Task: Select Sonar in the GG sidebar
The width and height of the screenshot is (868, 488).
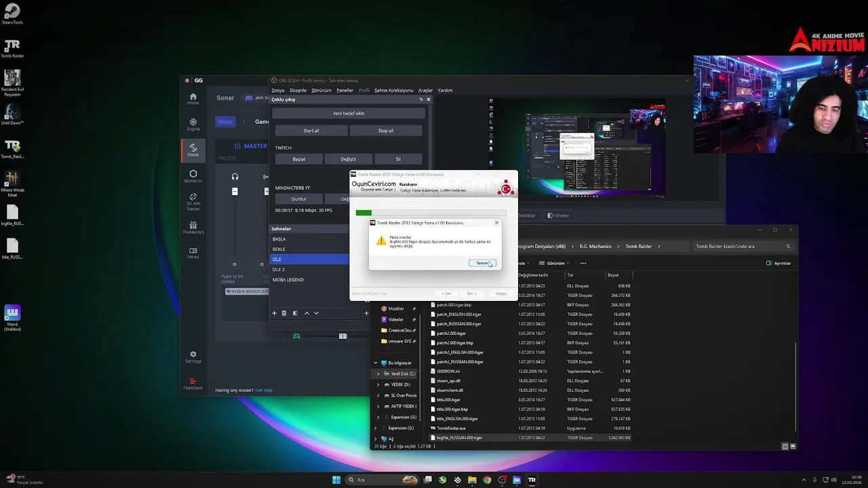Action: (x=193, y=150)
